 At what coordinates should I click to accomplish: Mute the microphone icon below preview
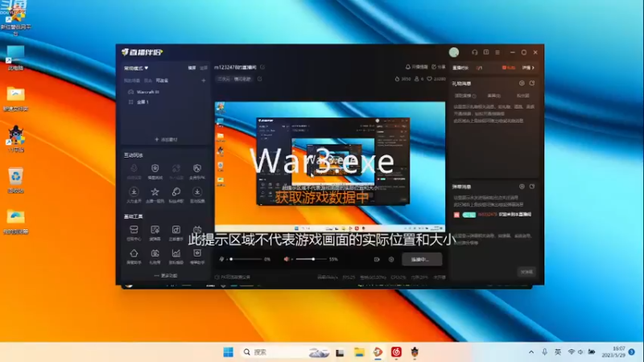[222, 259]
